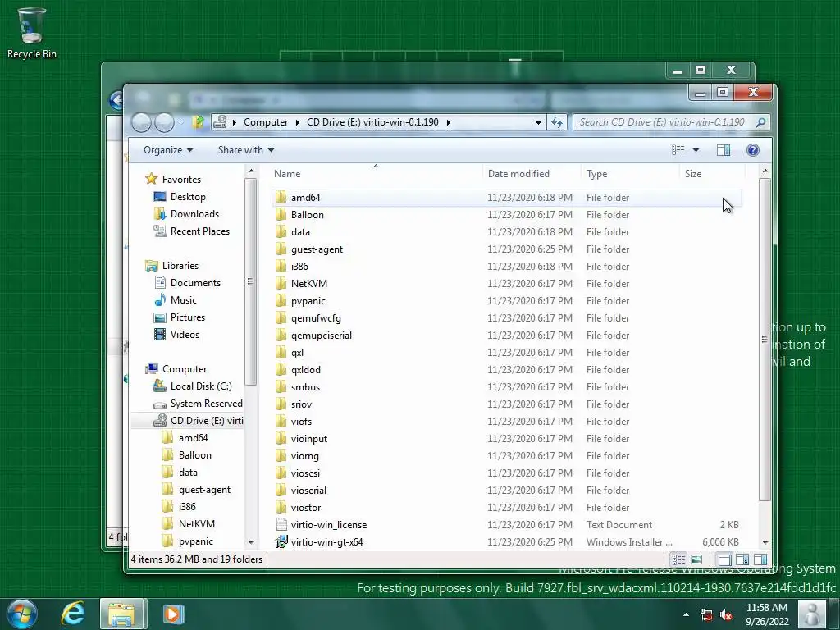Image resolution: width=840 pixels, height=630 pixels.
Task: Click the Change your view icon
Action: tap(678, 150)
